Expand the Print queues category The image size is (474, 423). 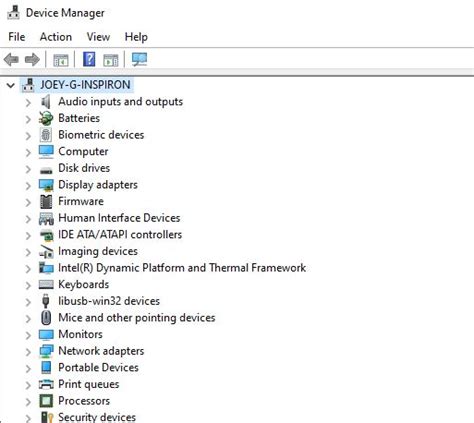click(x=28, y=385)
